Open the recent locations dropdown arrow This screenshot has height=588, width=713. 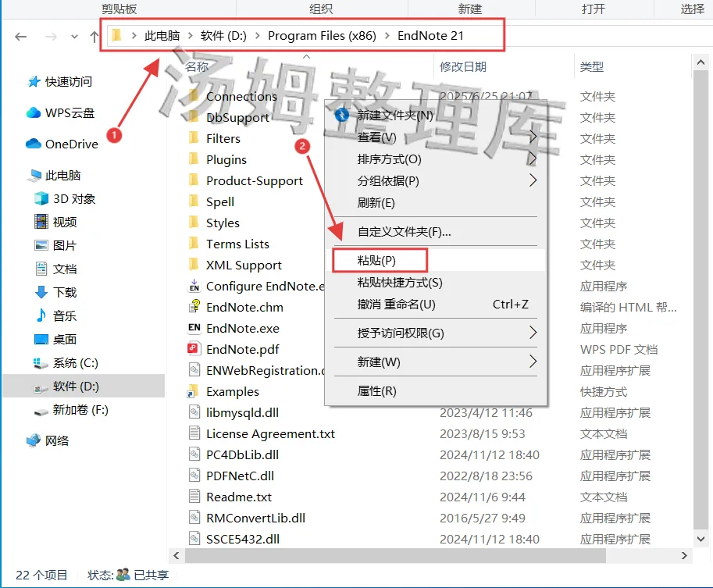74,37
